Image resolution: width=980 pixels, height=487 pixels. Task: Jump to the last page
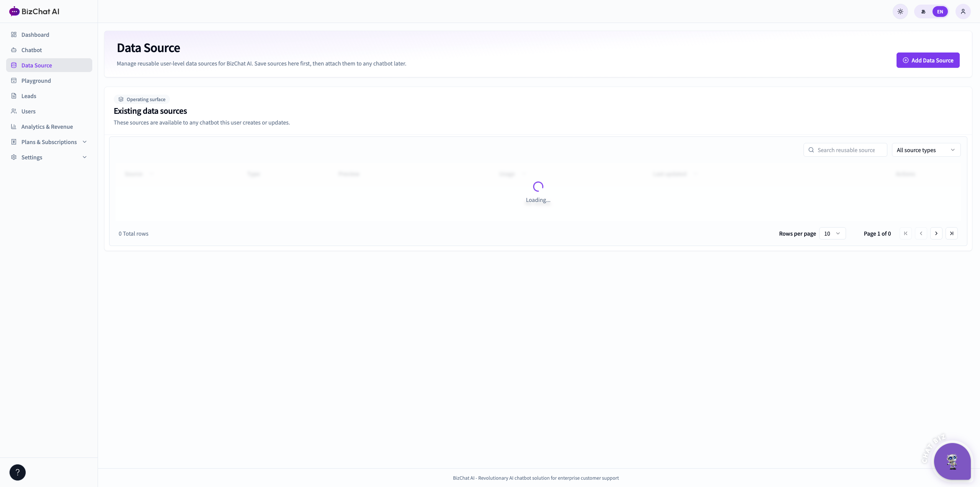(x=952, y=233)
